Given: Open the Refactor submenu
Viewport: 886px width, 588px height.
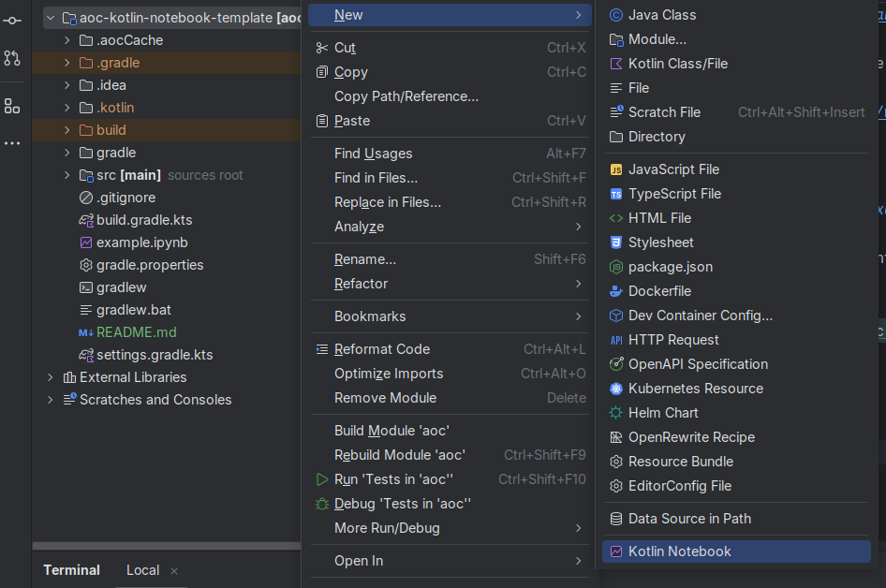Looking at the screenshot, I should click(361, 284).
